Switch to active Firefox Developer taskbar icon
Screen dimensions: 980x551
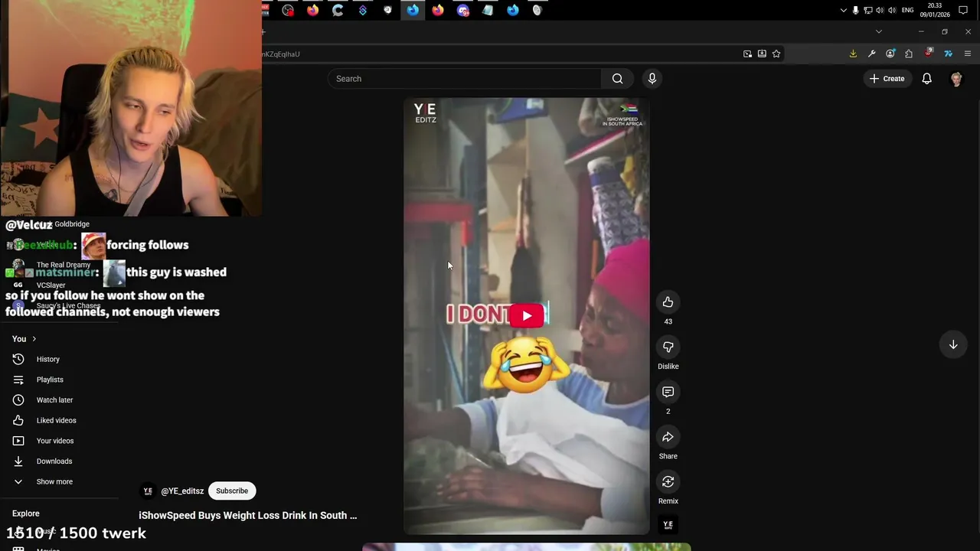(413, 10)
